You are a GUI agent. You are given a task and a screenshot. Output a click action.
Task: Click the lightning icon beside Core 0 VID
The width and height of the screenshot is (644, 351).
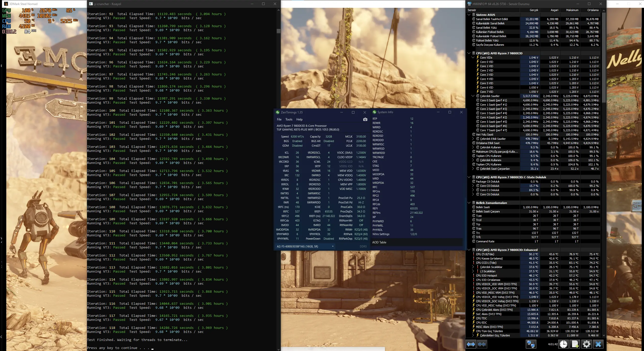pyautogui.click(x=478, y=62)
